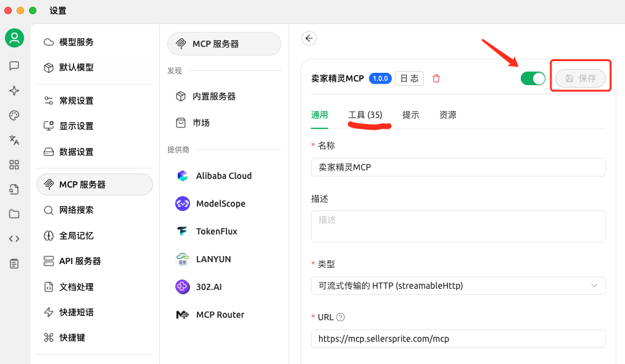Select the translate icon in the left sidebar
The height and width of the screenshot is (364, 625).
14,140
